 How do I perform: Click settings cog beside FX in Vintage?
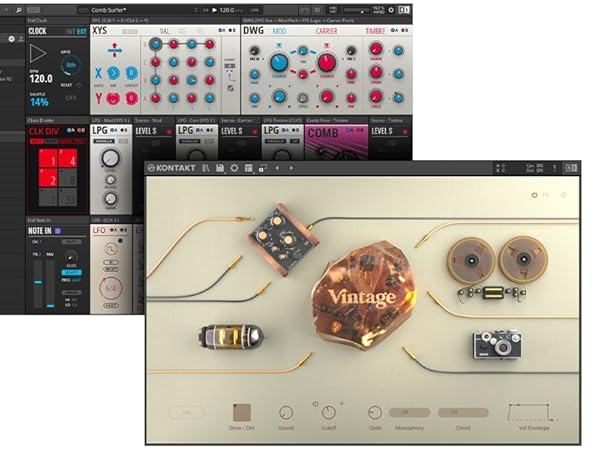coord(564,195)
